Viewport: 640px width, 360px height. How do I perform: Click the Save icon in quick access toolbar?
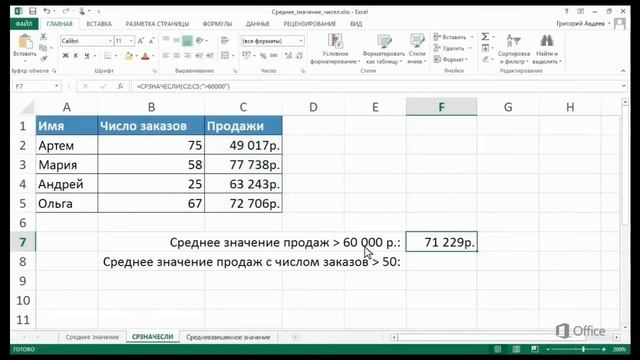click(x=32, y=11)
